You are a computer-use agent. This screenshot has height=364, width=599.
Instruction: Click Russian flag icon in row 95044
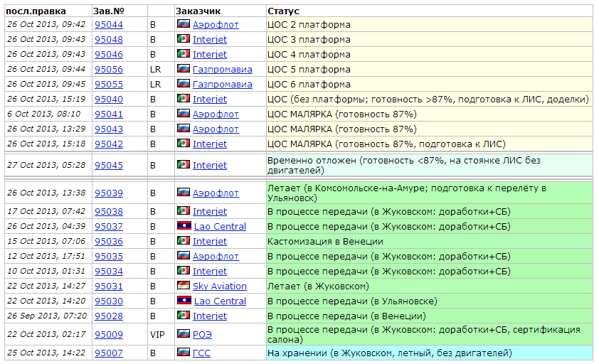(x=184, y=23)
